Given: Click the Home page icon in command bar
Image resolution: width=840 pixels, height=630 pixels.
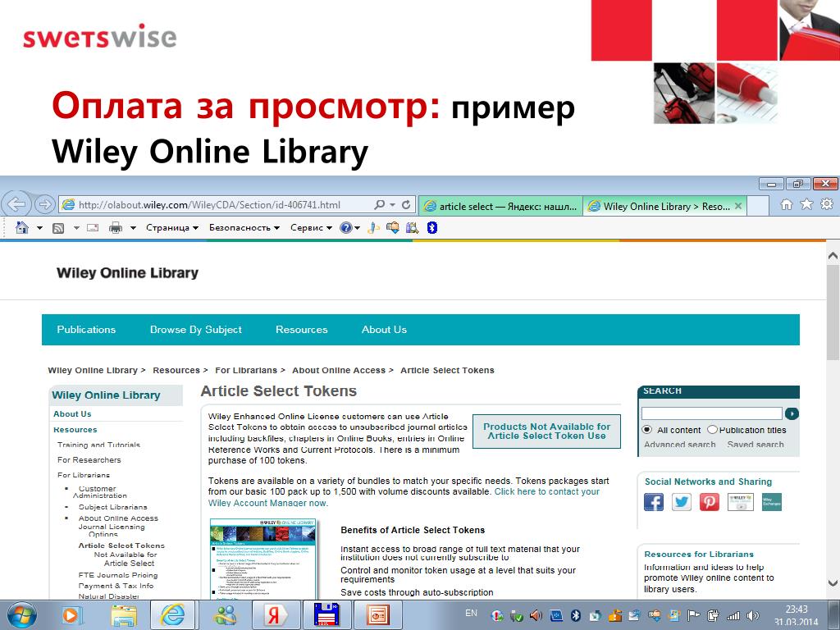Looking at the screenshot, I should (x=22, y=228).
